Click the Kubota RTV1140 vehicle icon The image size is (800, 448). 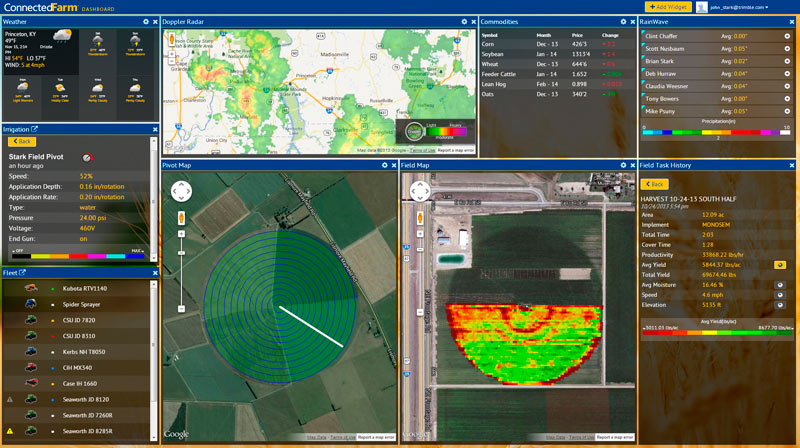(x=31, y=288)
